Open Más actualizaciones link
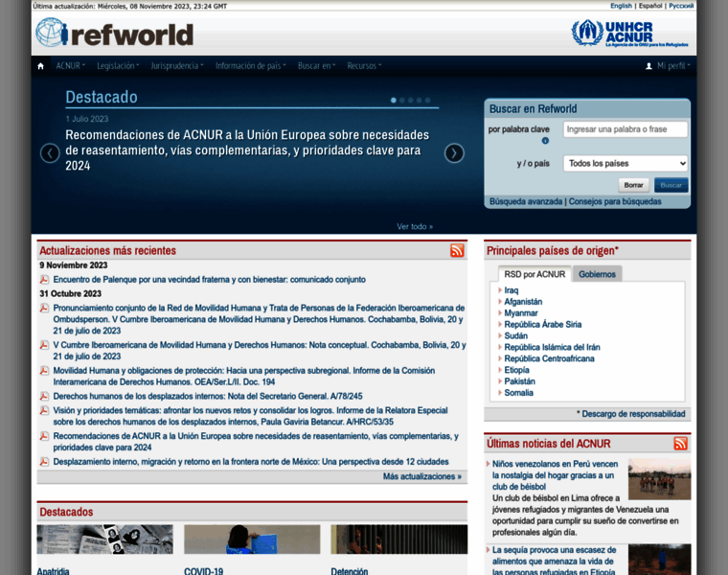The image size is (728, 575). [x=422, y=476]
